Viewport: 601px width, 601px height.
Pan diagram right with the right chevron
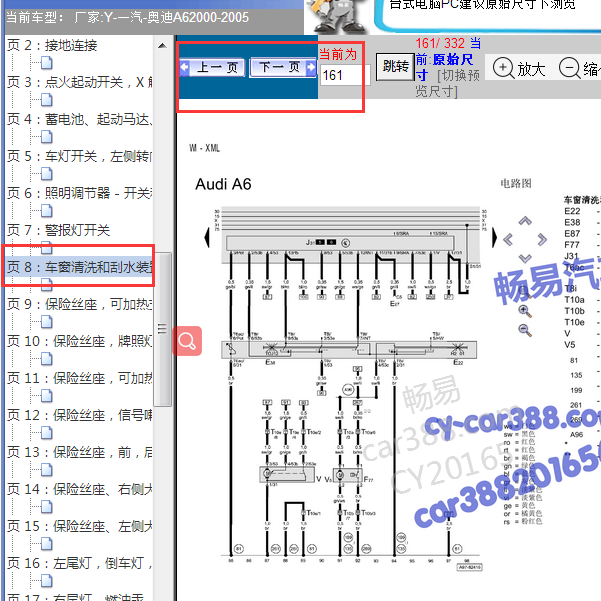tap(542, 240)
